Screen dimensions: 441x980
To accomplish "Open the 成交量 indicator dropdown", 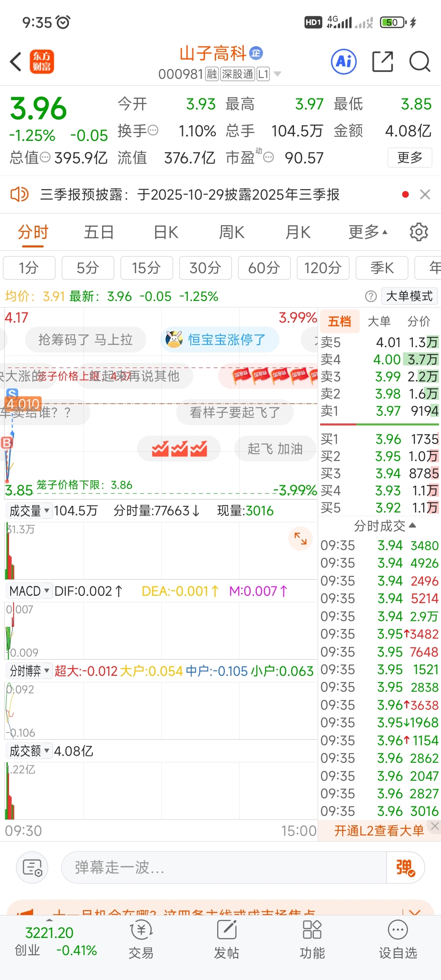I will click(x=29, y=510).
